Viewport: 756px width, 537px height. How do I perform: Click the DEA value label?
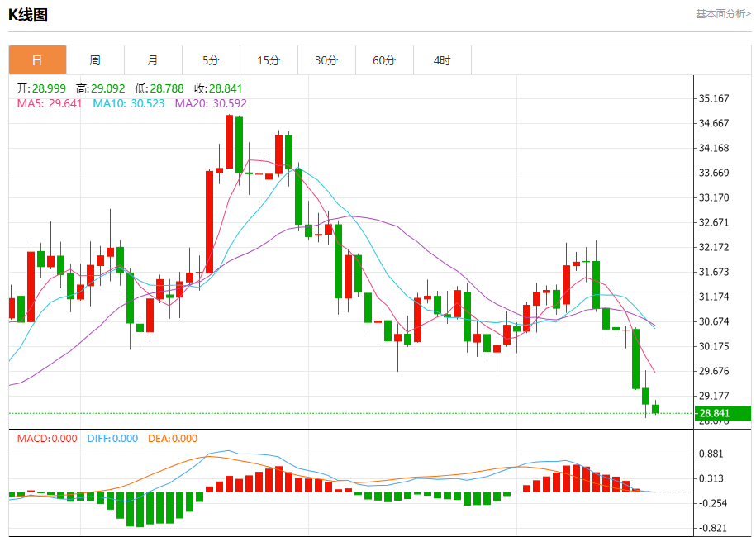(x=173, y=439)
